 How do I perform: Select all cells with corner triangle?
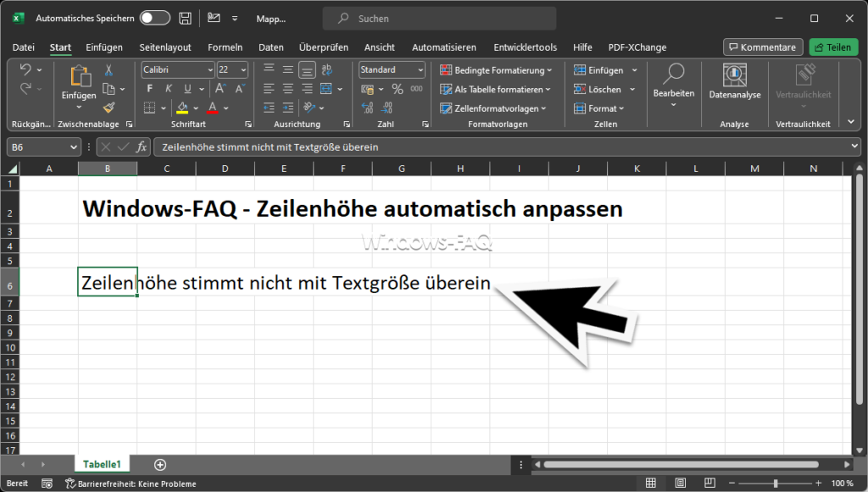tap(11, 169)
